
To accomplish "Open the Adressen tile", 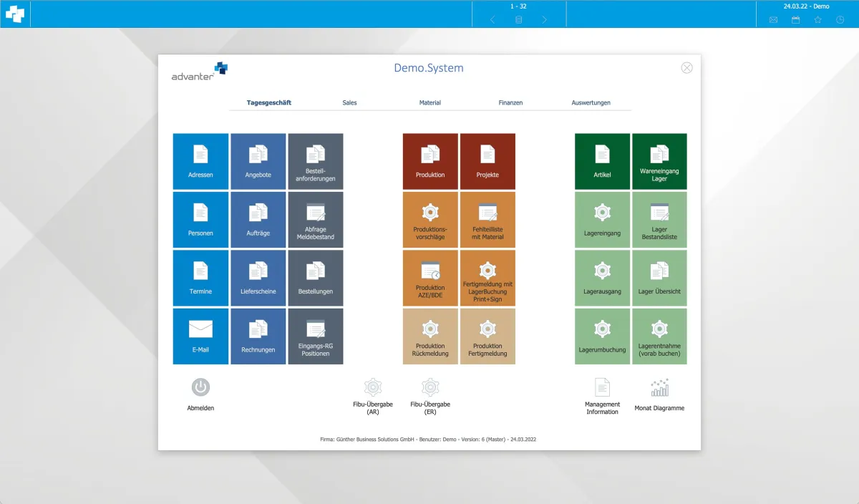I will (200, 160).
